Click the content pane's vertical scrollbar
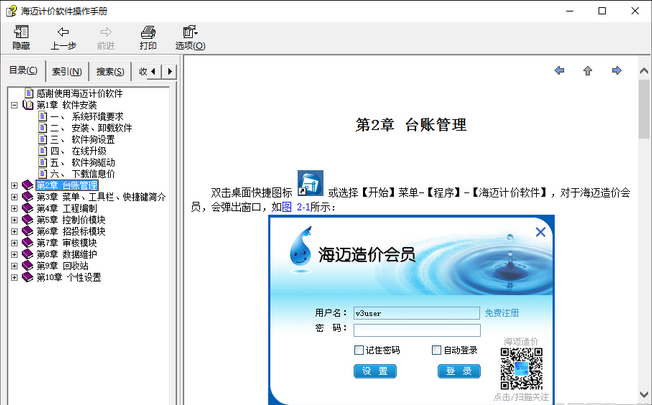The image size is (652, 405). coord(643,230)
